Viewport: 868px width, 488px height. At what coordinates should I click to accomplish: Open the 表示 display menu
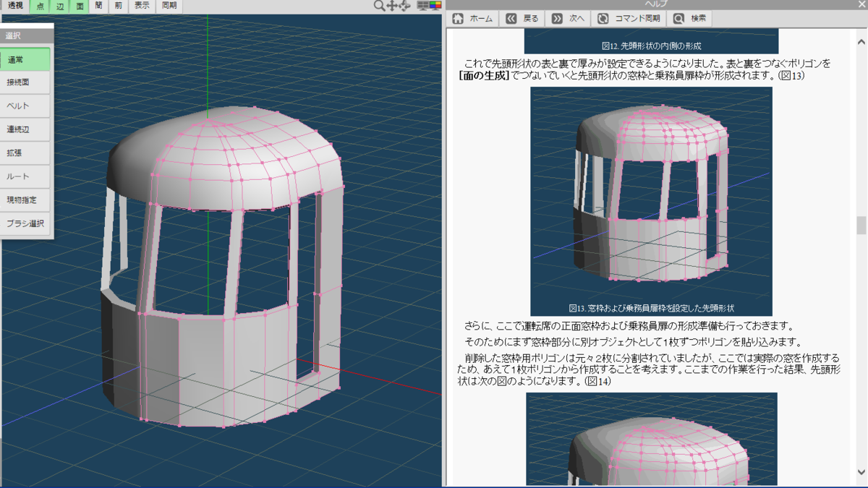click(x=141, y=6)
